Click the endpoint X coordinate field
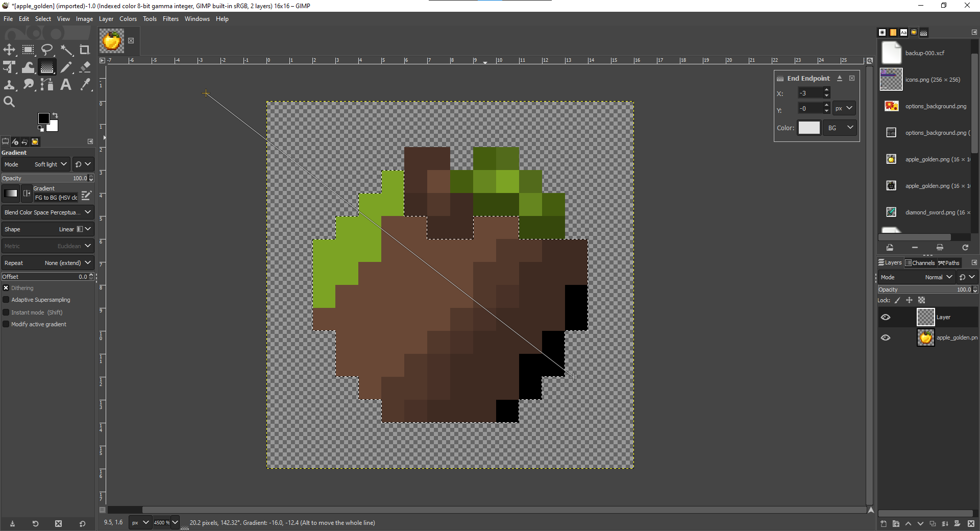Viewport: 980px width, 531px height. pos(810,93)
